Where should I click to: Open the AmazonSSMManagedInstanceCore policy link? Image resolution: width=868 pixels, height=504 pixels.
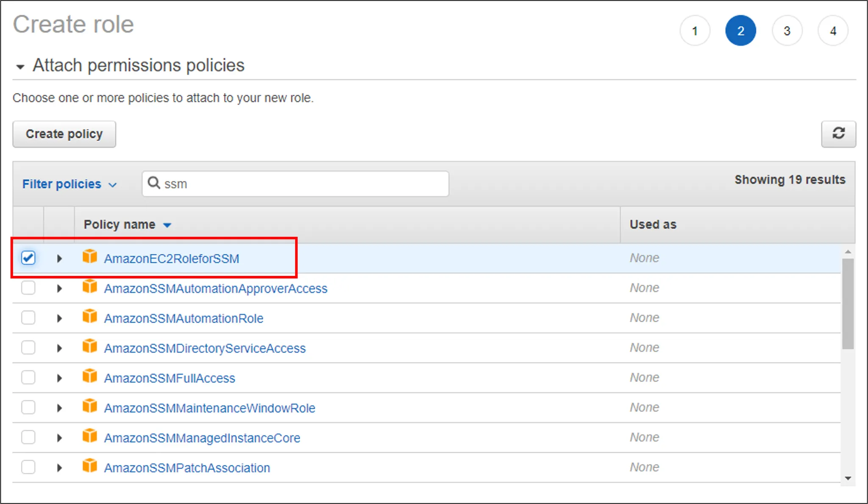(x=202, y=438)
